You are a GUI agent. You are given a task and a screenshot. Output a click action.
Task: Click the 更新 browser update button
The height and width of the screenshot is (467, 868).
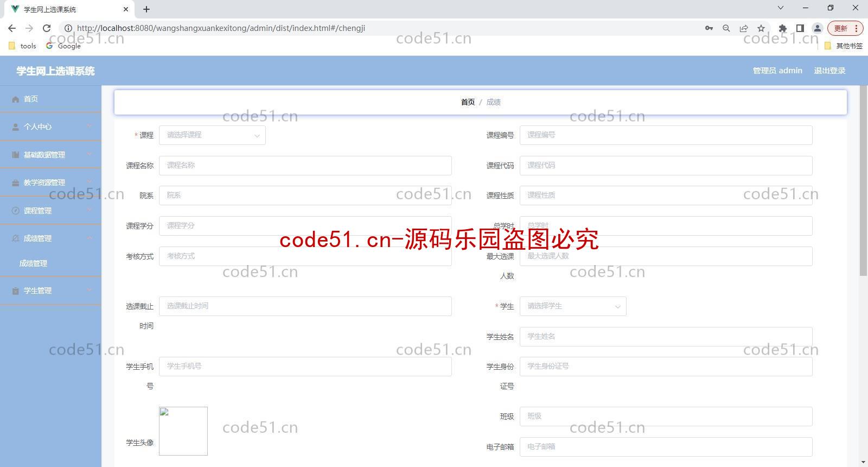click(x=840, y=28)
